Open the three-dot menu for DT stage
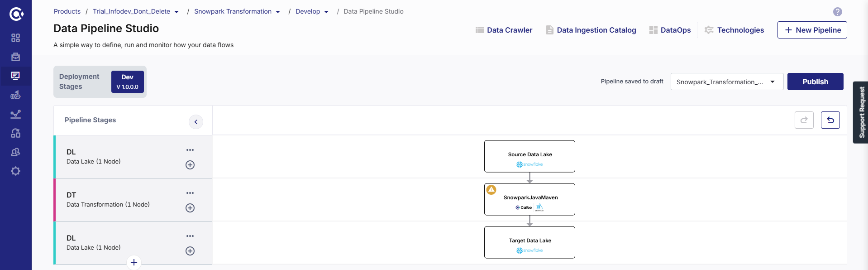The height and width of the screenshot is (270, 868). pos(190,193)
